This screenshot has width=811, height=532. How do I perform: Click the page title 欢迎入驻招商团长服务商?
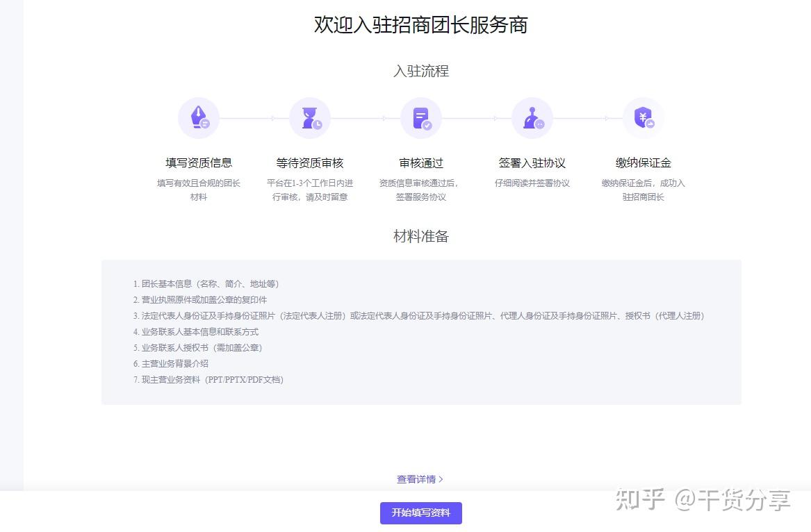coord(421,25)
